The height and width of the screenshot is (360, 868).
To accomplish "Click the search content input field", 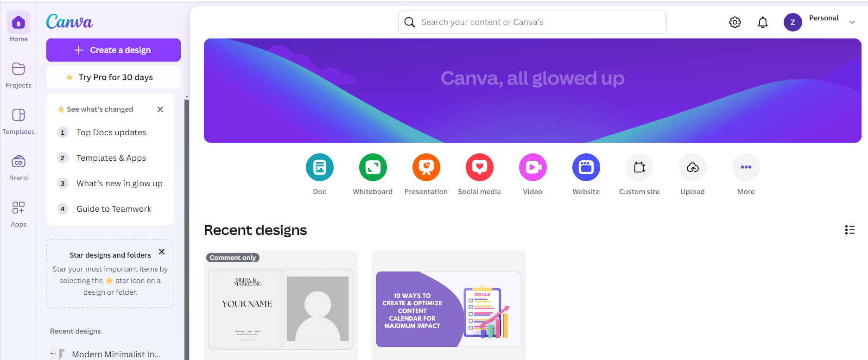I will [x=532, y=22].
